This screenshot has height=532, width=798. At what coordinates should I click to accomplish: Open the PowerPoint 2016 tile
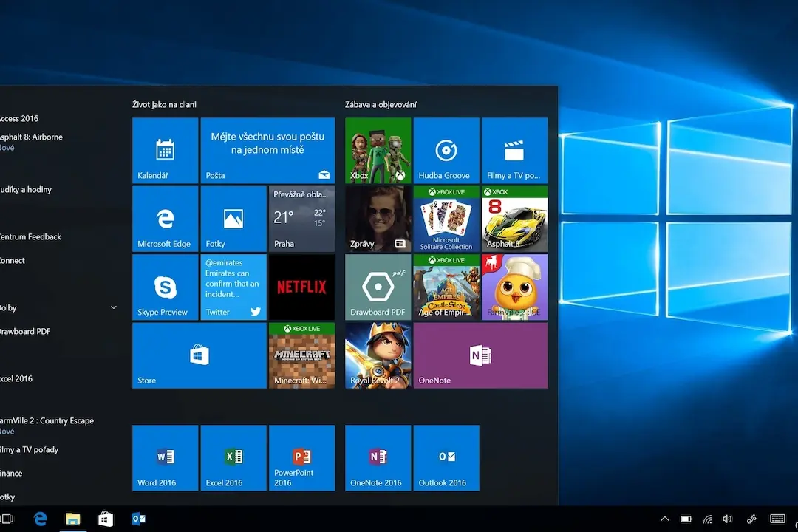pyautogui.click(x=301, y=457)
